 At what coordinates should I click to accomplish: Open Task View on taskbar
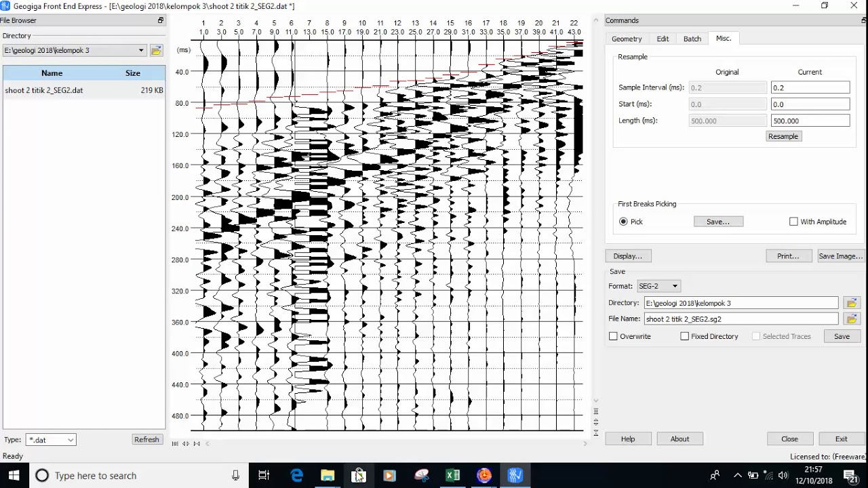pyautogui.click(x=264, y=475)
